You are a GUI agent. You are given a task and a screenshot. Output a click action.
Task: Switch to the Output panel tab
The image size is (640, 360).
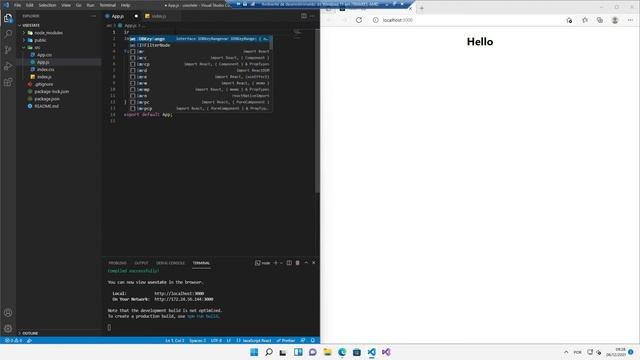coord(141,263)
